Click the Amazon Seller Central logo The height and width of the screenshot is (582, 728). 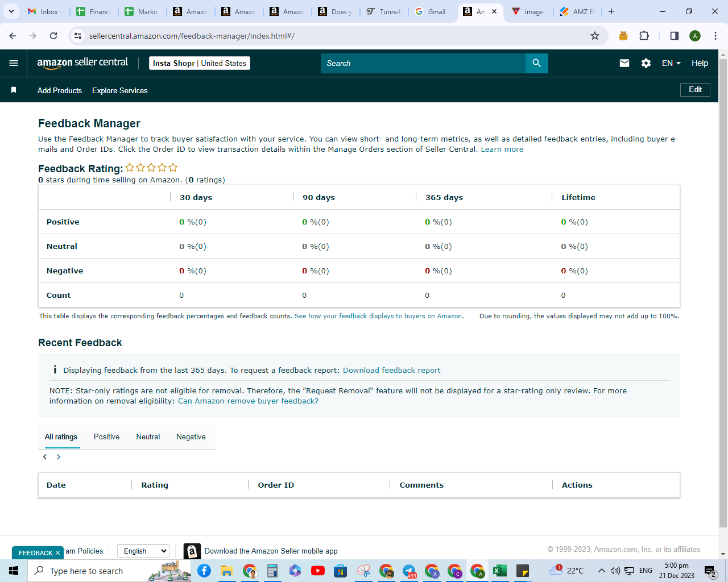coord(82,63)
